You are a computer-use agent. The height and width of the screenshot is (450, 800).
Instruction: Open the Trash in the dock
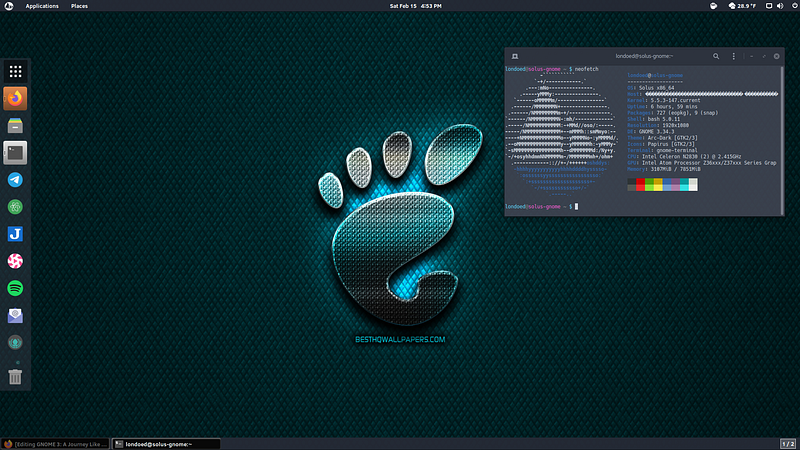coord(15,376)
